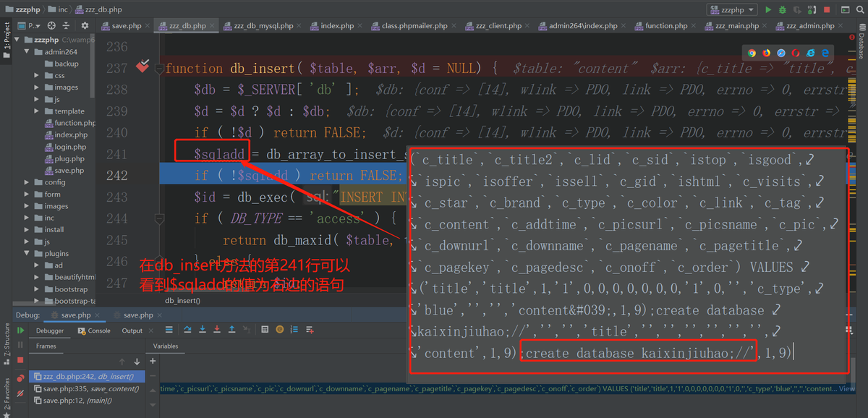Click Step Over in debugger toolbar

click(187, 330)
